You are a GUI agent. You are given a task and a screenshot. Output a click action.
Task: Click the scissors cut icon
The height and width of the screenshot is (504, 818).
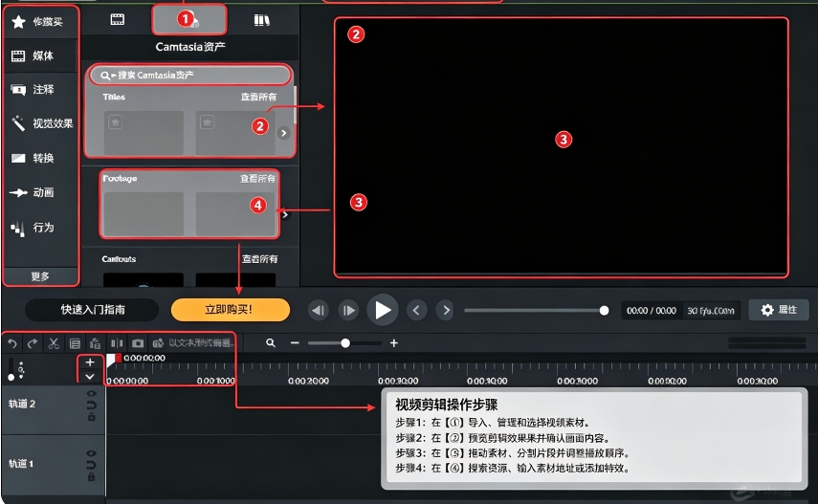click(x=54, y=343)
